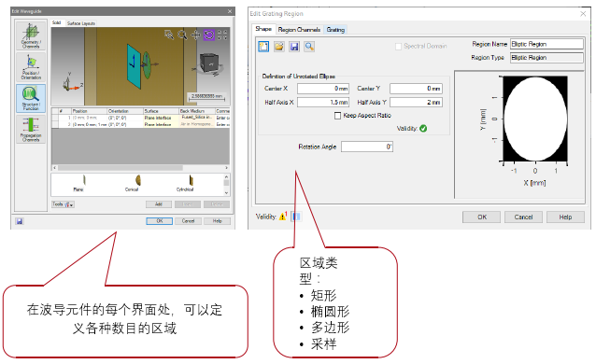Select the Structure / Function sidebar icon

pos(31,98)
